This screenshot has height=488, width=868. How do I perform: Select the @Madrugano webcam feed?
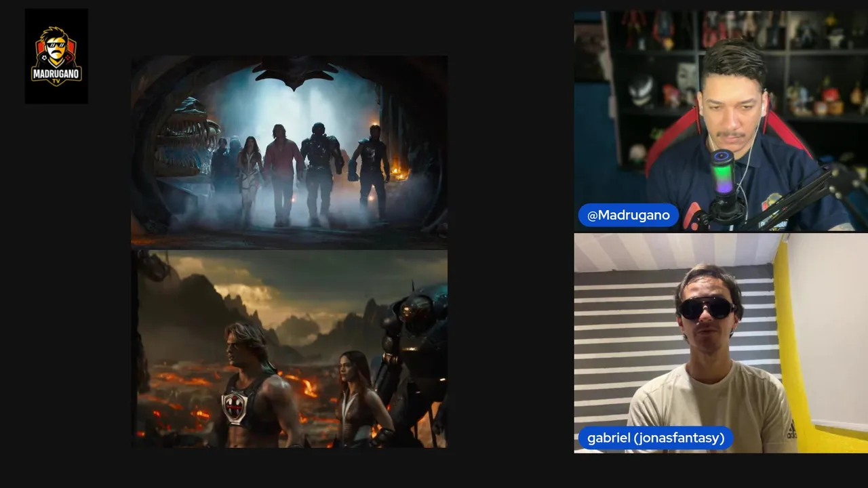(x=721, y=121)
